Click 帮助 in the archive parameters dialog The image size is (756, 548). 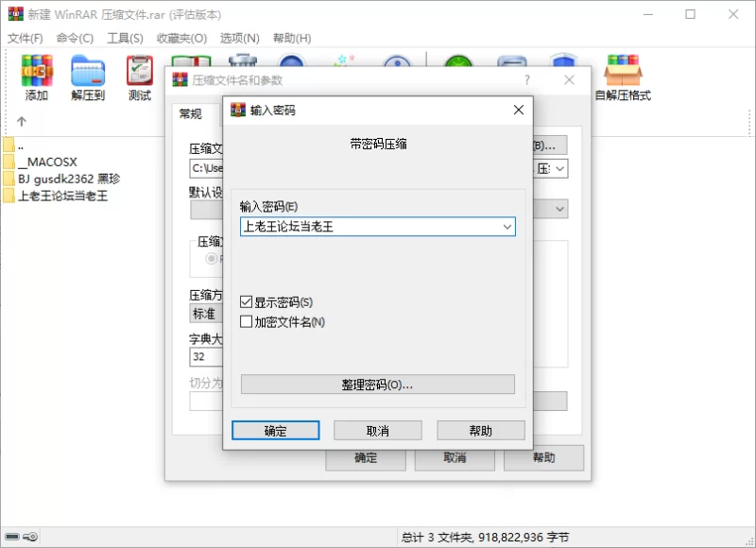(544, 458)
